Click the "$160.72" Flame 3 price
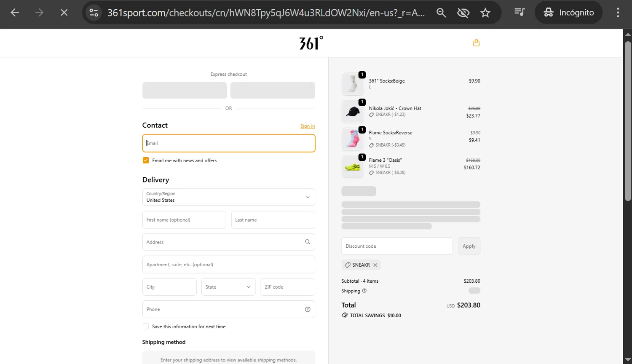Screen dimensions: 632x364 [472, 168]
